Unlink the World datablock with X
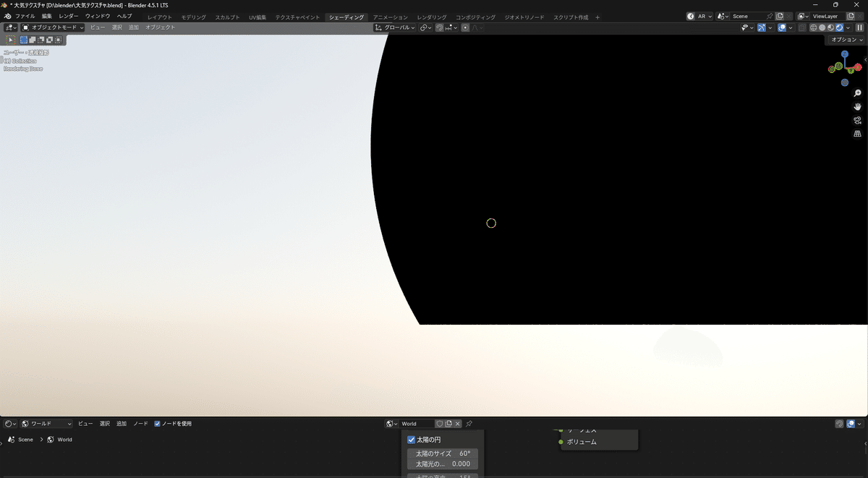Viewport: 868px width, 478px height. click(457, 424)
